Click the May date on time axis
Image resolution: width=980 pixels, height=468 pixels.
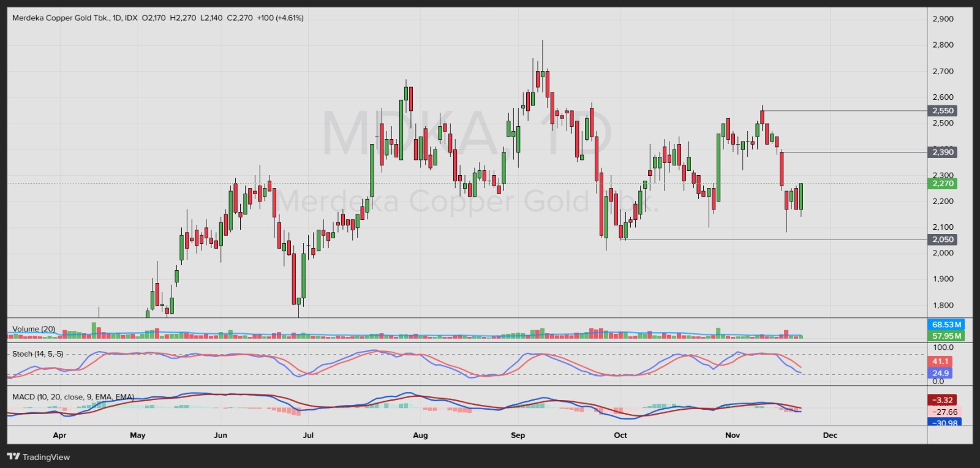click(x=138, y=436)
